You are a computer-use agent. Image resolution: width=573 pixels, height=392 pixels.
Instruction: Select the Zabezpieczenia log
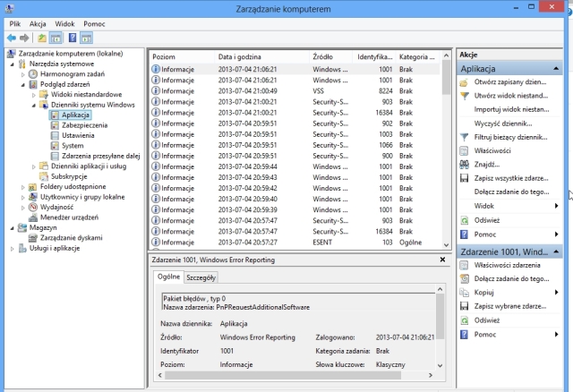click(84, 125)
